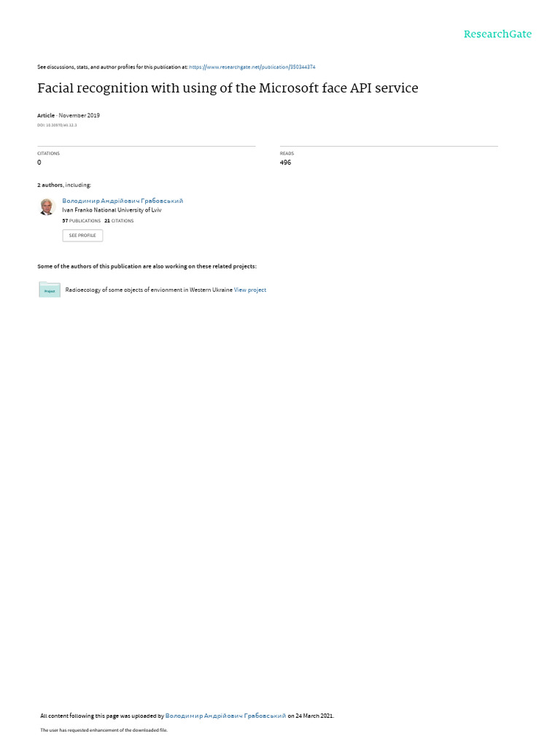
Task: Click Ivan Franko National University of Lviv
Action: coord(112,210)
